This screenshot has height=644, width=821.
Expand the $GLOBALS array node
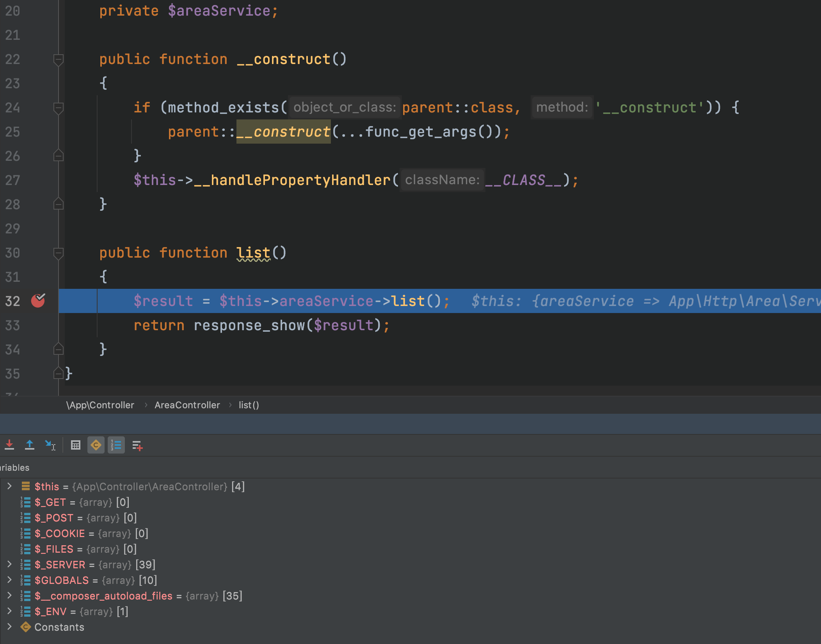pos(9,580)
